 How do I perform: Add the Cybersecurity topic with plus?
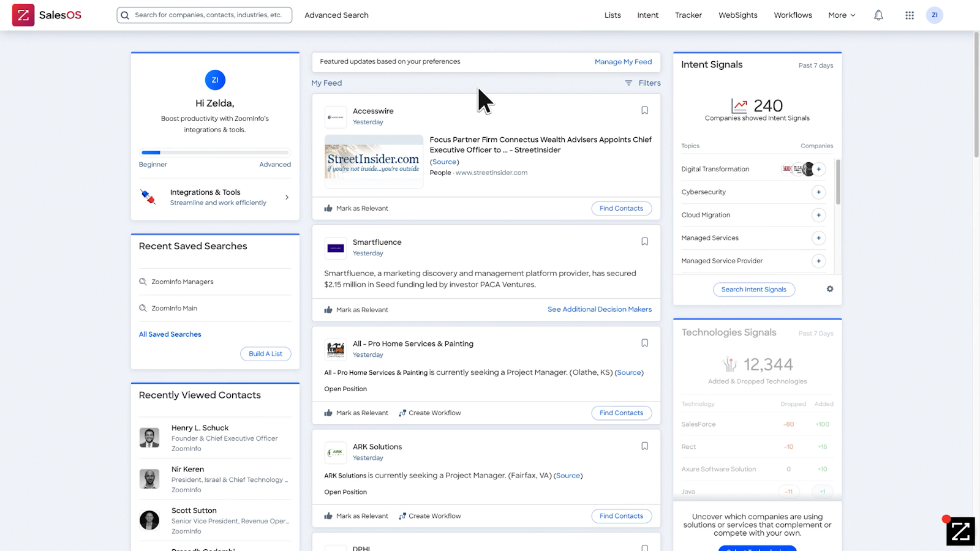(819, 192)
